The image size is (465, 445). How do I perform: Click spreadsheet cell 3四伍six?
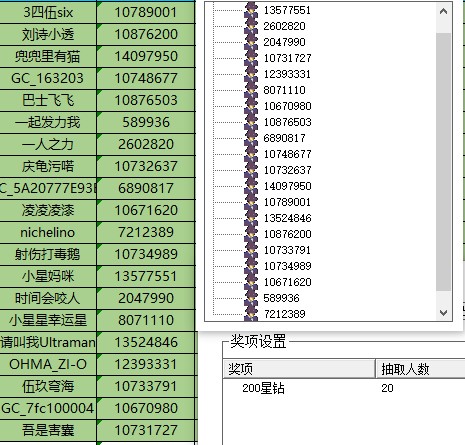(48, 12)
